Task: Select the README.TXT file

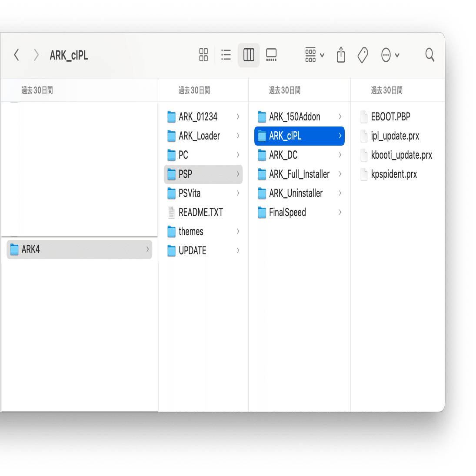Action: click(x=203, y=212)
